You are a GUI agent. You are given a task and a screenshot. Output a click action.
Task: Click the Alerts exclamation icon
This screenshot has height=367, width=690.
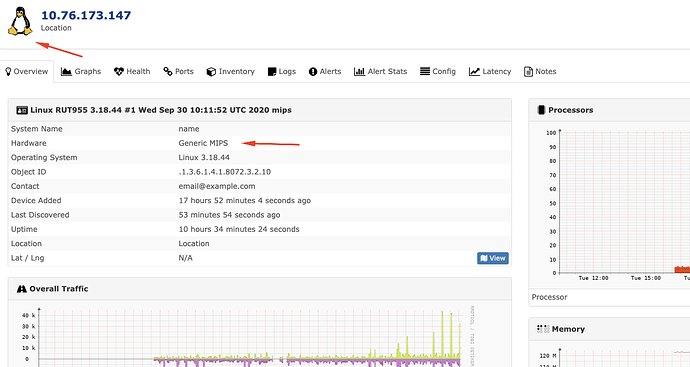(x=313, y=72)
